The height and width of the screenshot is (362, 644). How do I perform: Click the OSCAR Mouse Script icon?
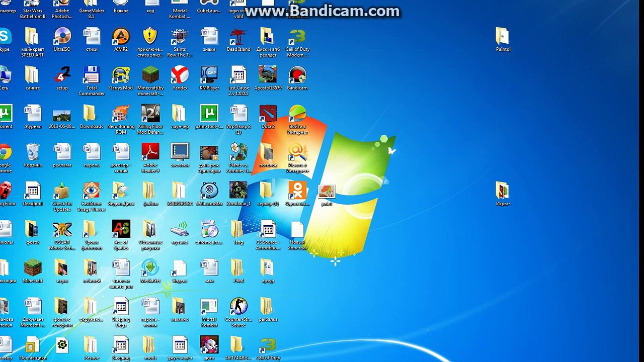(62, 235)
